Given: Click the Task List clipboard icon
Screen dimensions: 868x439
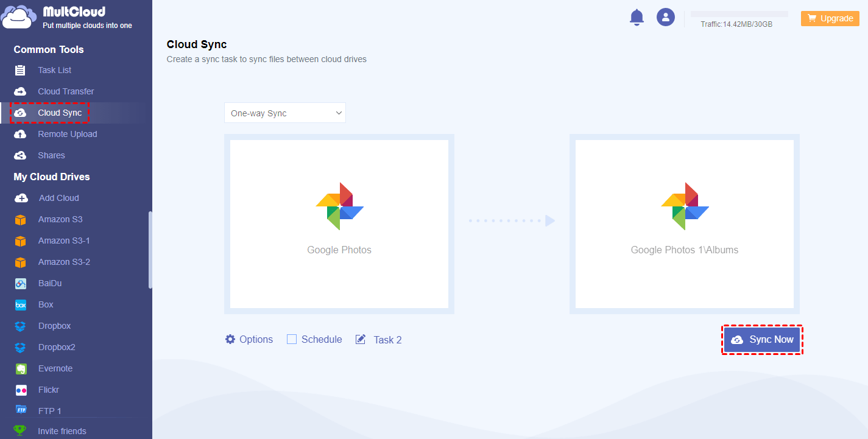Looking at the screenshot, I should coord(20,70).
